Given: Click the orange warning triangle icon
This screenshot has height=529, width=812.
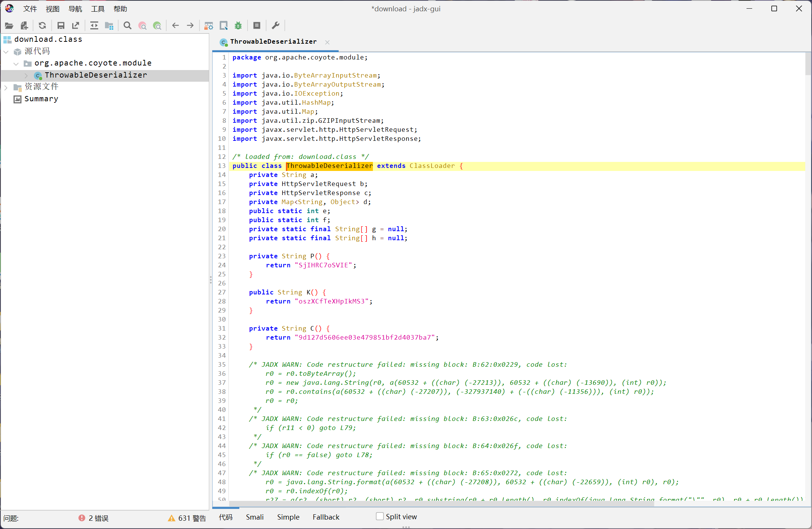Looking at the screenshot, I should point(172,518).
